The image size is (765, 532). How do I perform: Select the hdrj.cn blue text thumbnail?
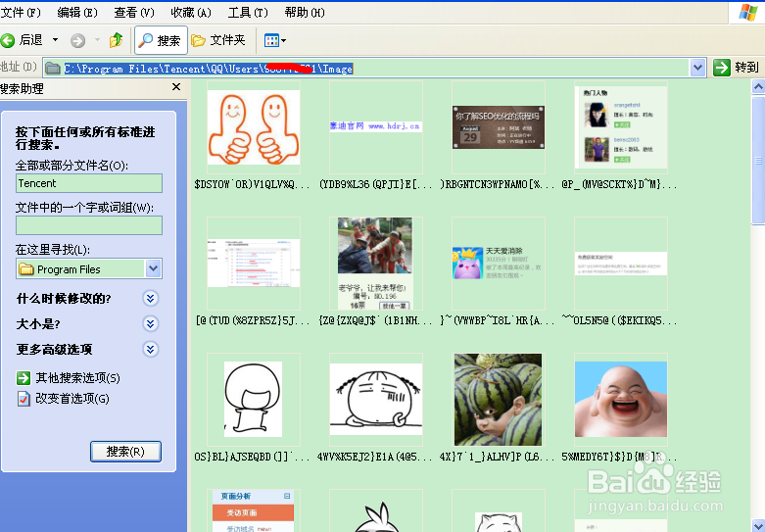pyautogui.click(x=376, y=126)
